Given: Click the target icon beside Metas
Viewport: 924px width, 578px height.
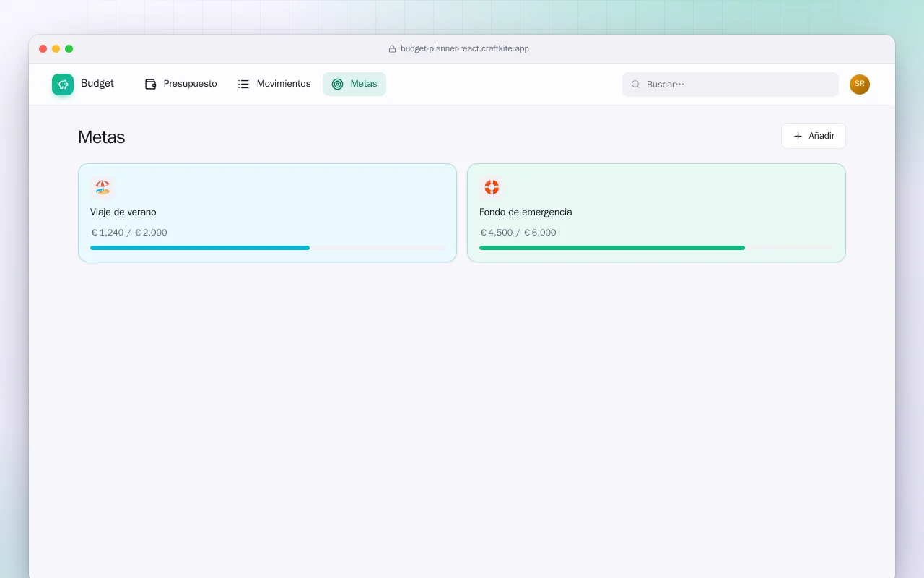Looking at the screenshot, I should tap(337, 84).
